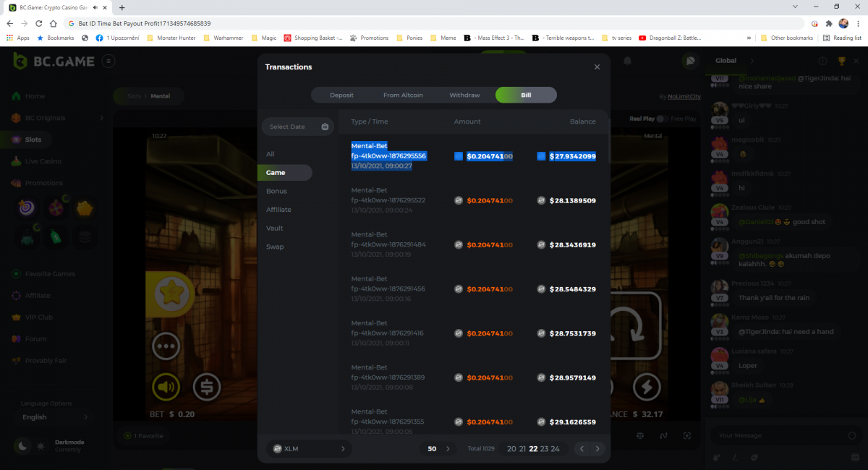Switch to the Deposit tab

click(x=341, y=95)
